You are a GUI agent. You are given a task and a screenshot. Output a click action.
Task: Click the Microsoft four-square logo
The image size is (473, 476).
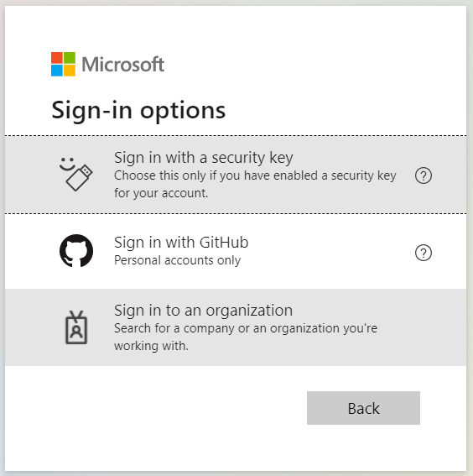pos(63,64)
